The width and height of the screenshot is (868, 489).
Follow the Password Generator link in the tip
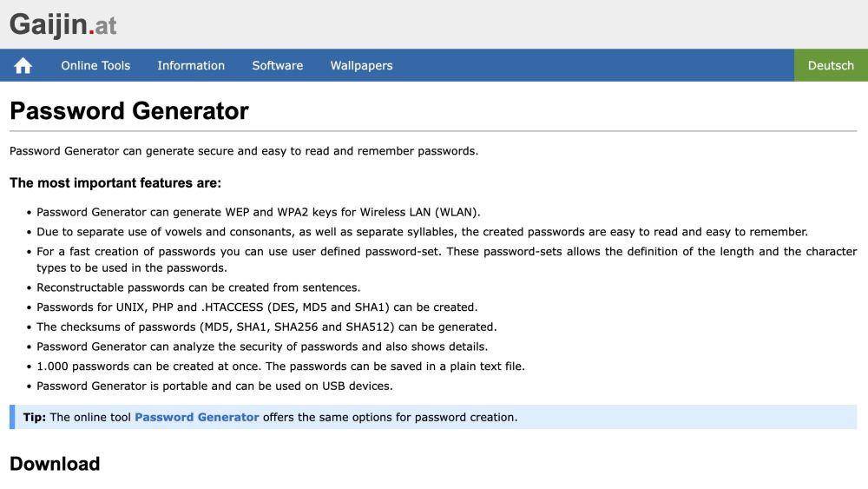click(196, 417)
